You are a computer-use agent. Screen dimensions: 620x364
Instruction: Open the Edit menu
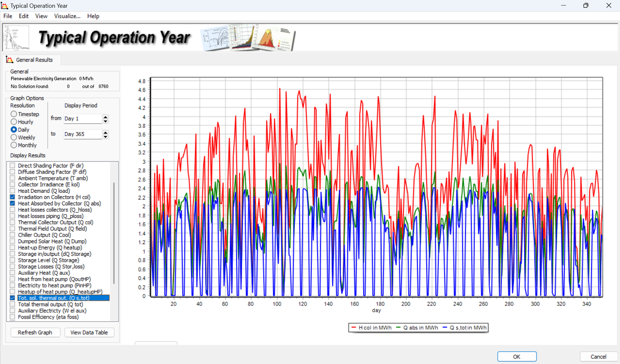pos(24,16)
